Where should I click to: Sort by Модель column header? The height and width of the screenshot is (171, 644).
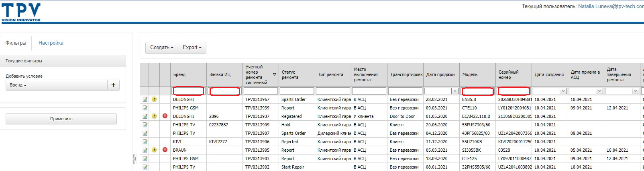(x=477, y=74)
